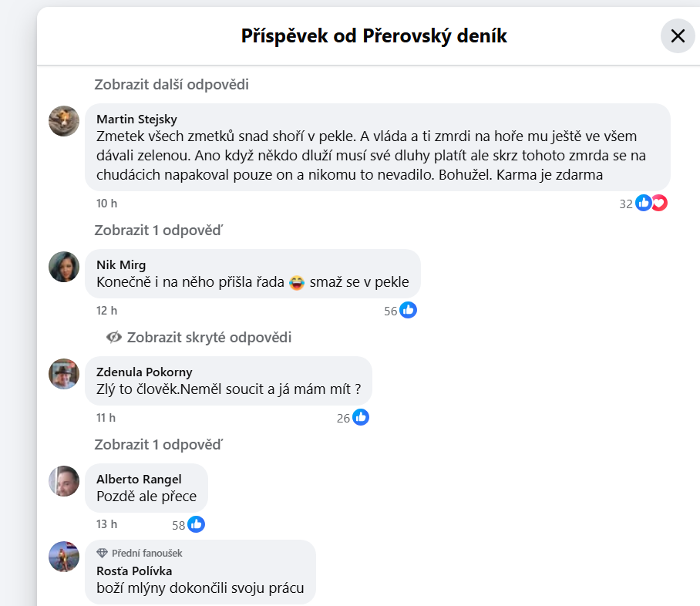Viewport: 700px width, 606px height.
Task: Click like reaction icon on Nik Mirg's comment
Action: (408, 310)
